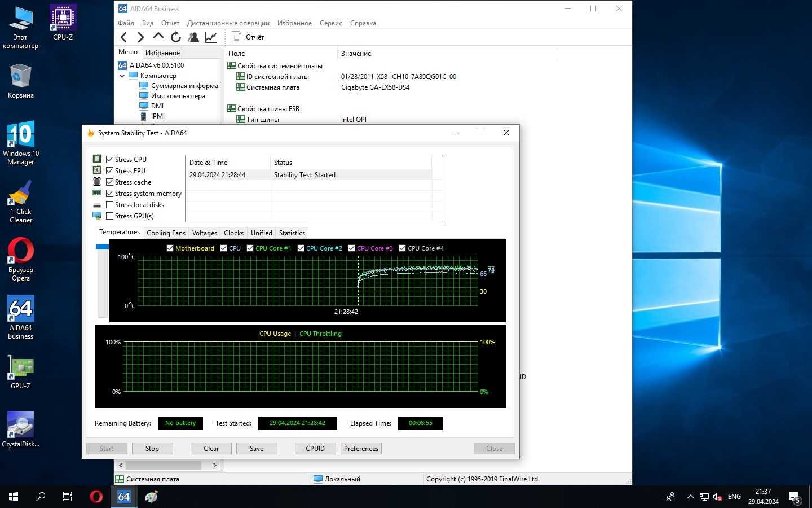Open CPUID panel
This screenshot has height=508, width=812.
[x=315, y=449]
